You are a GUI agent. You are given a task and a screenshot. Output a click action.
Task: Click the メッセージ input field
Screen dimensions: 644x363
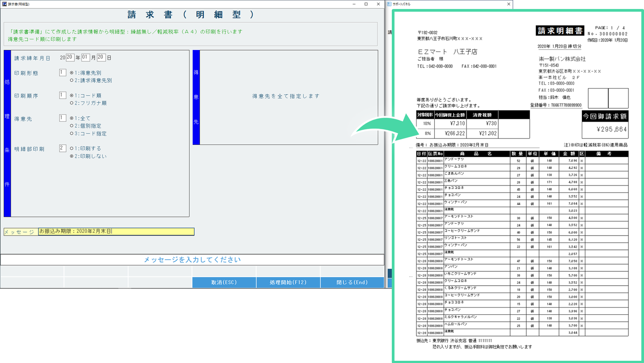pyautogui.click(x=116, y=232)
